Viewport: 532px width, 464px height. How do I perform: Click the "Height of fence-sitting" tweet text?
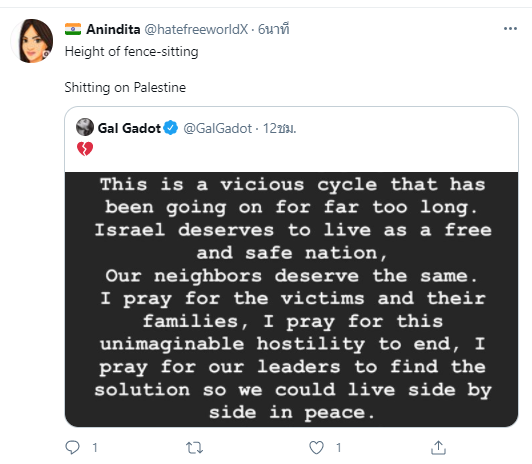132,52
